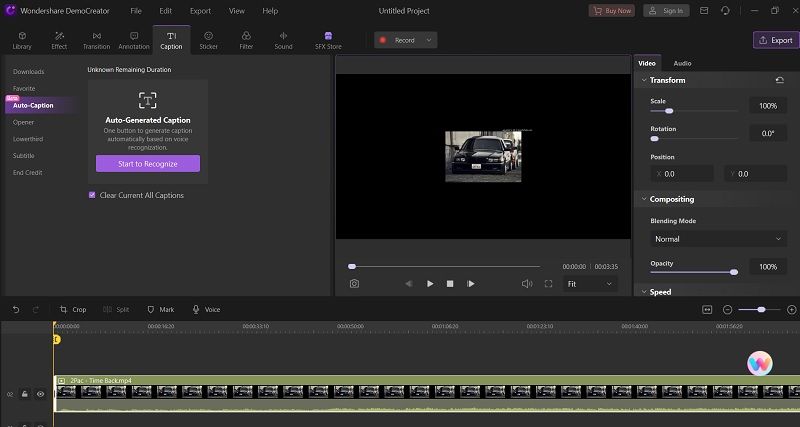Open the Sound panel
Viewport: 800px width, 427px height.
click(283, 40)
